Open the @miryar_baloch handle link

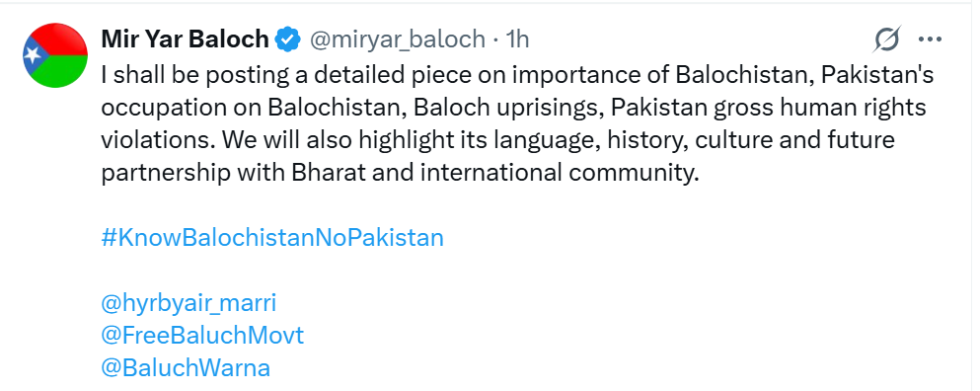(x=398, y=39)
